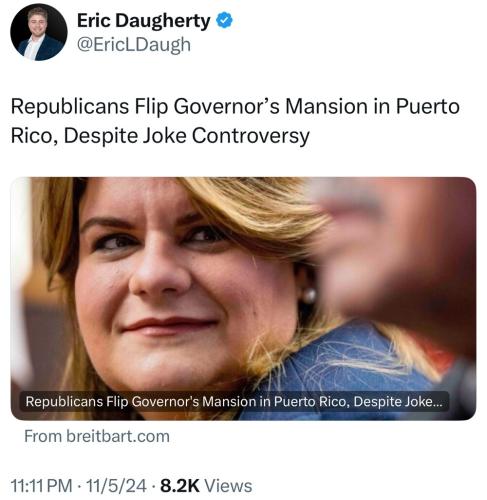Click the Views label beside 8.2K

pos(228,486)
